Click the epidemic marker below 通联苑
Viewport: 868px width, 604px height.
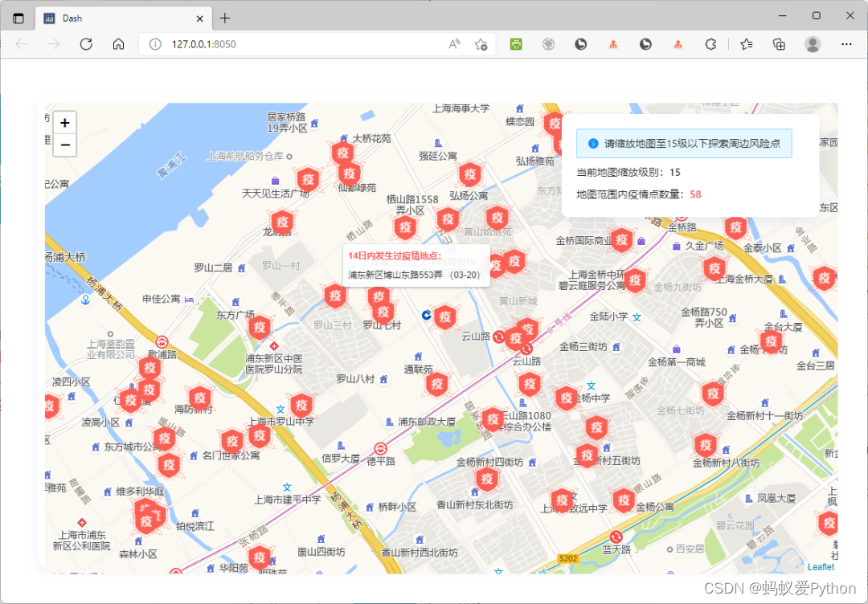tap(436, 384)
